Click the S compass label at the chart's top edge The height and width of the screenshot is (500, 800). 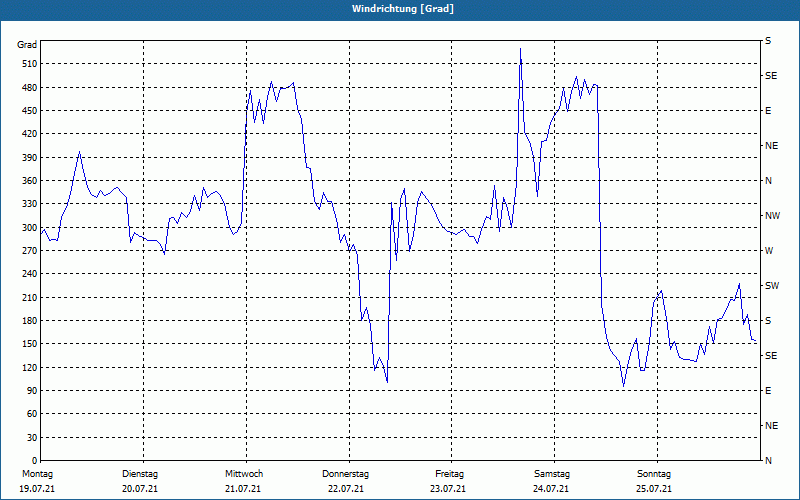[768, 41]
